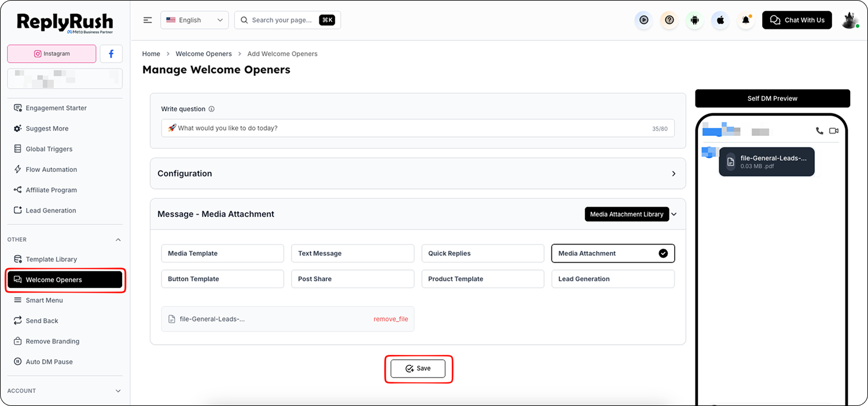
Task: Select the Media Attachment message type
Action: (x=613, y=253)
